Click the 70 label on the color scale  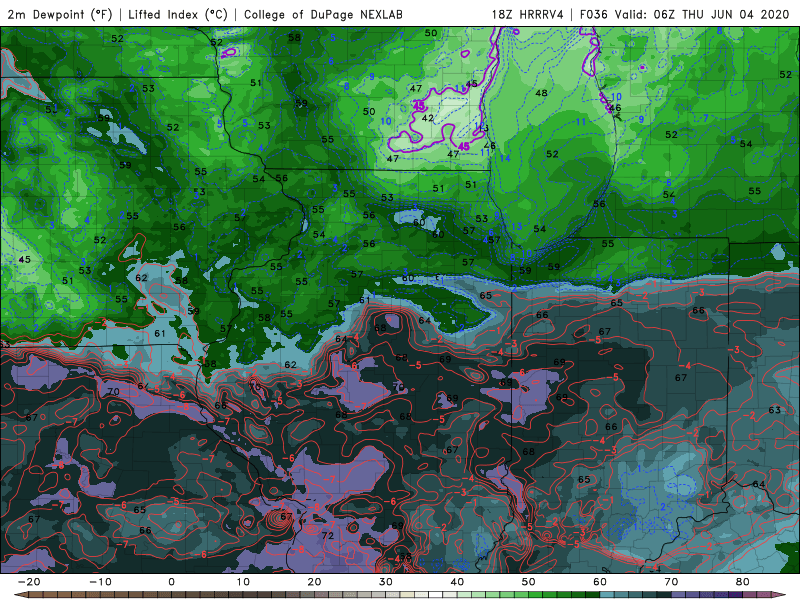pos(671,582)
